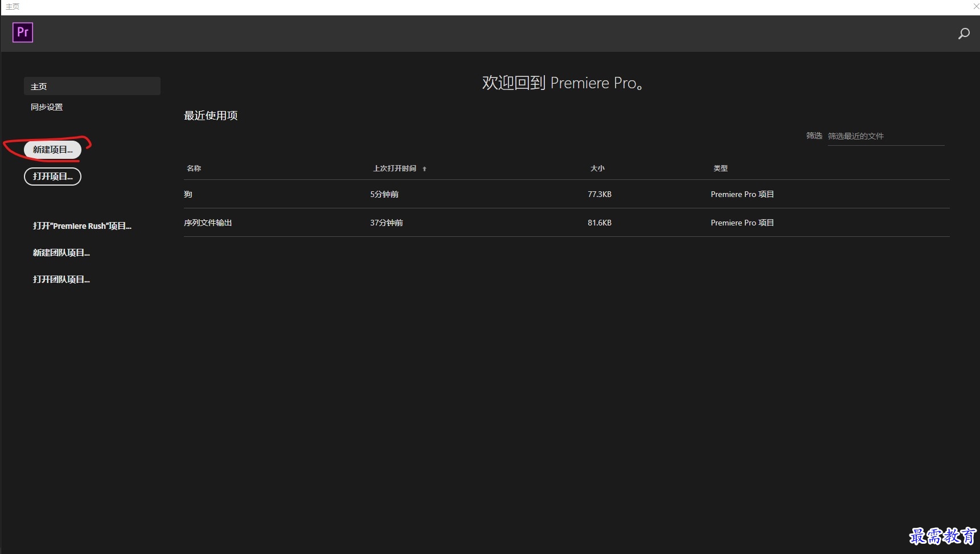Open a Premiere Rush project link
This screenshot has height=554, width=980.
[x=82, y=226]
